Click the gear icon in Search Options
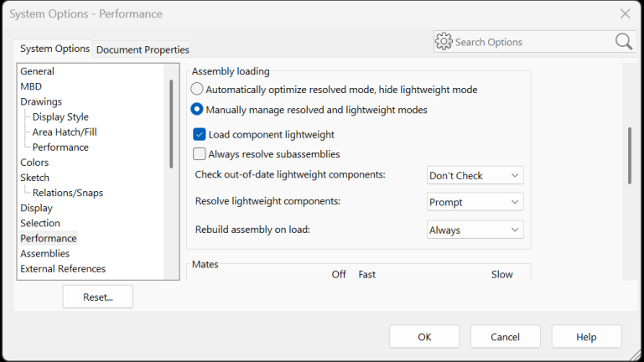Screen dimensions: 644x362 click(444, 41)
